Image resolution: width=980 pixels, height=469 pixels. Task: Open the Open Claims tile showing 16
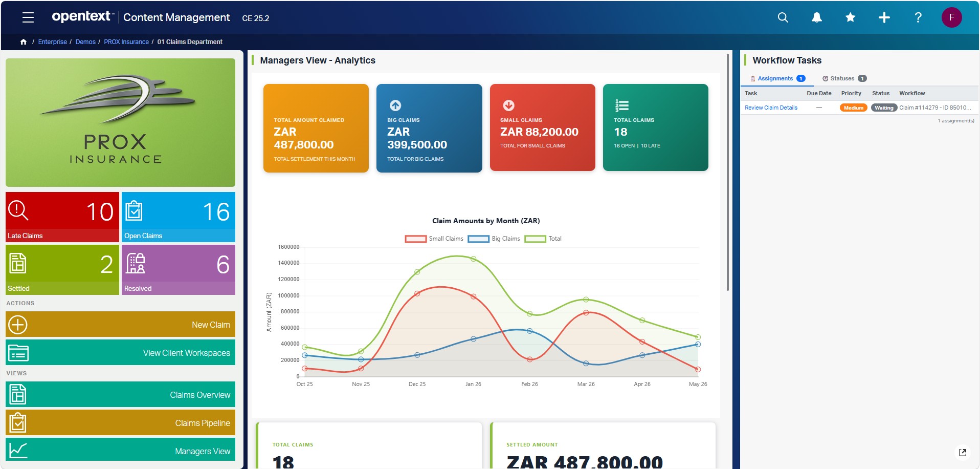[x=179, y=217]
